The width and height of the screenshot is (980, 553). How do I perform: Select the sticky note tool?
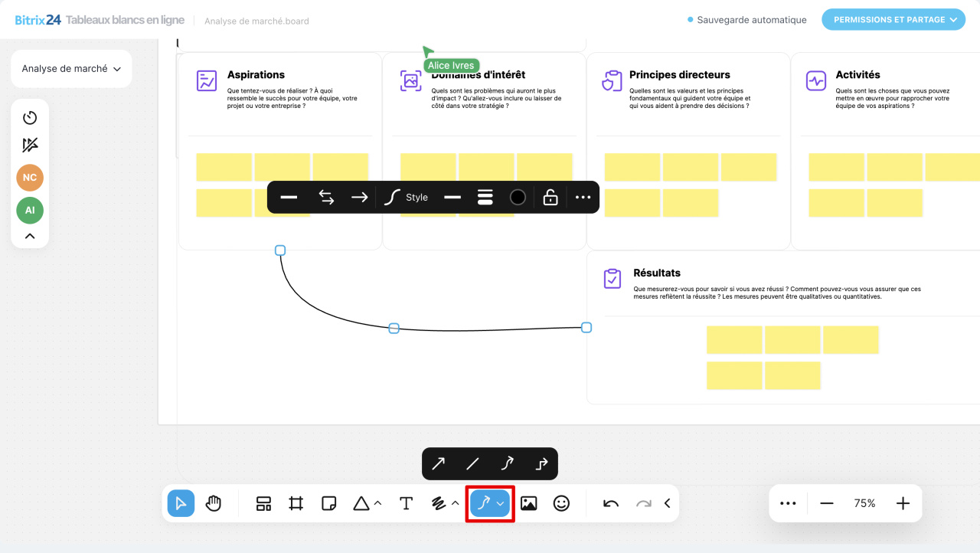[329, 503]
